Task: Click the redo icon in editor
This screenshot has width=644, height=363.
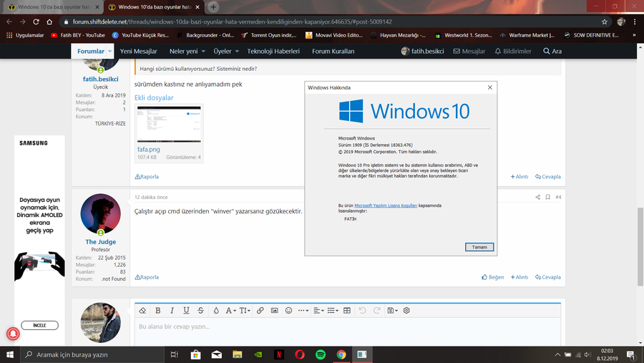Action: [x=376, y=311]
